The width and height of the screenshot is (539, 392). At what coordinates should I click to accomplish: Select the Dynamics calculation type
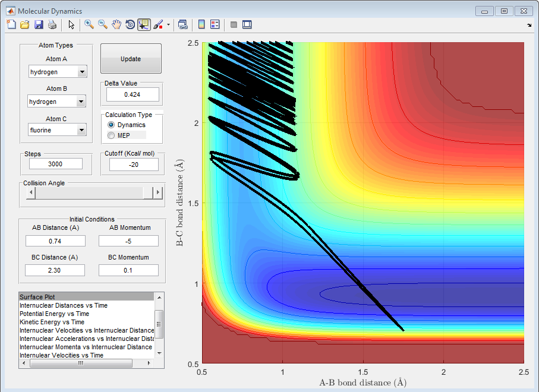click(x=111, y=125)
